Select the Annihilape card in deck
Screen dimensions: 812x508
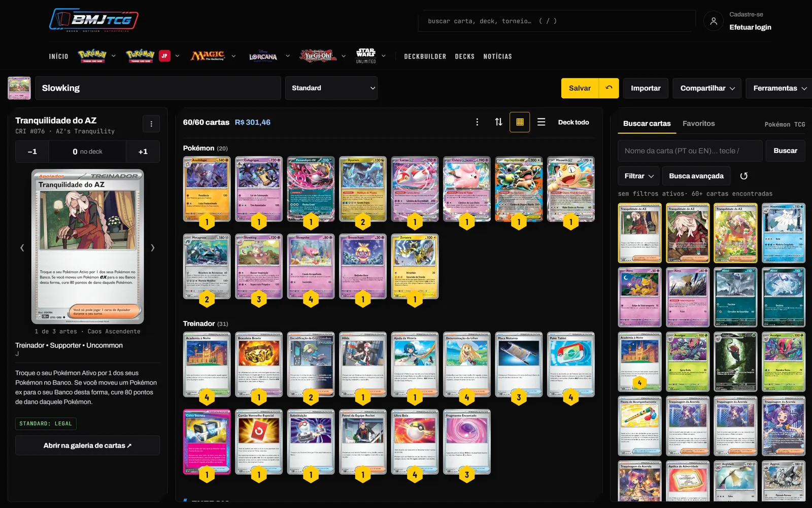(207, 189)
